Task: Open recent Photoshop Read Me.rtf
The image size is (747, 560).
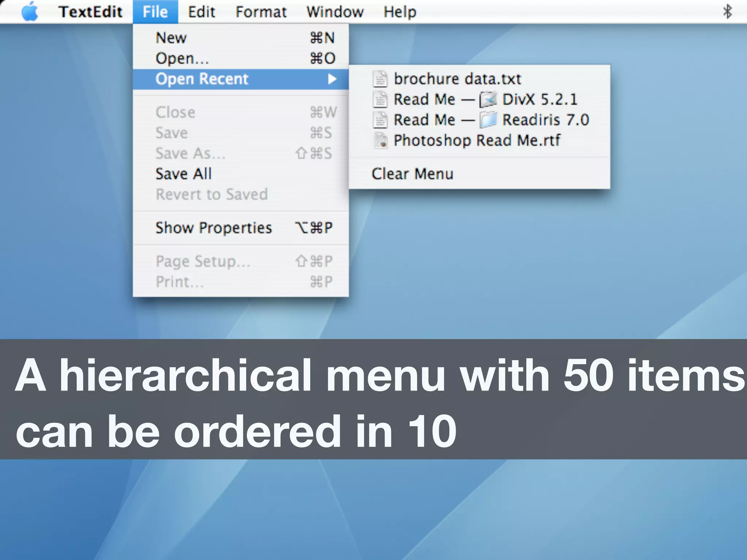Action: (x=479, y=141)
